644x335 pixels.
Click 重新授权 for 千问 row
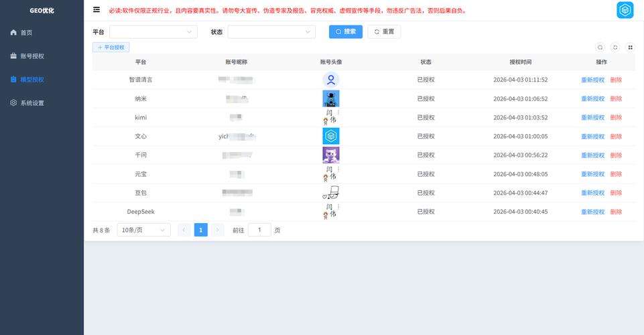point(592,155)
